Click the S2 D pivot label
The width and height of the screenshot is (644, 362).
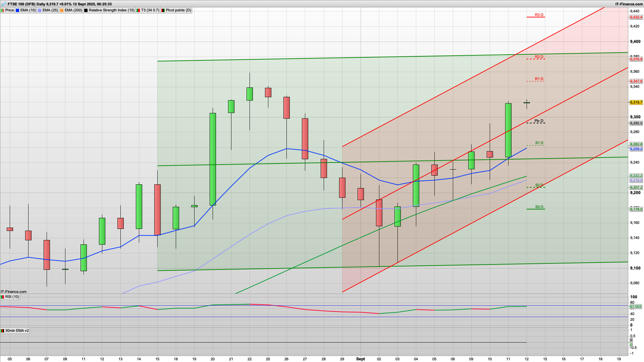point(539,185)
